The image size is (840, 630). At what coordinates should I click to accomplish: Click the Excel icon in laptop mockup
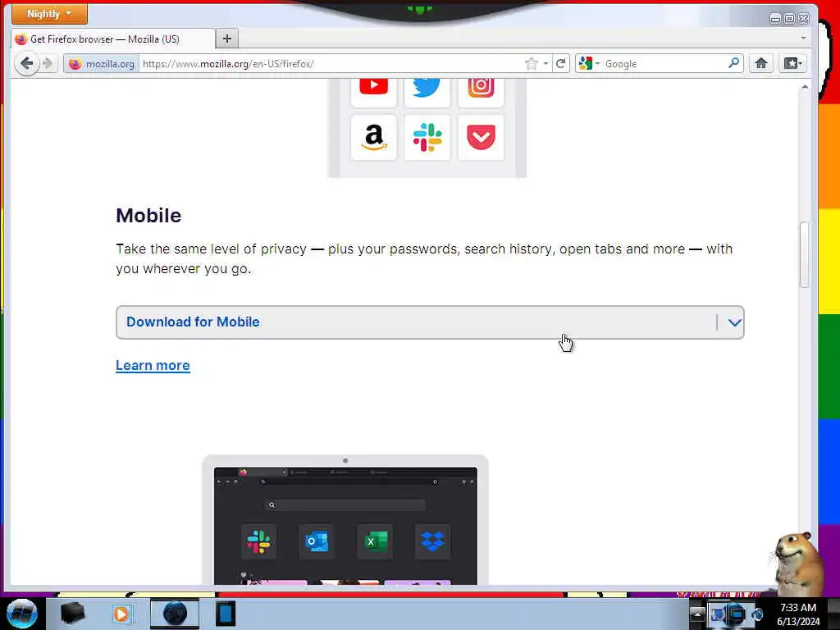tap(375, 541)
